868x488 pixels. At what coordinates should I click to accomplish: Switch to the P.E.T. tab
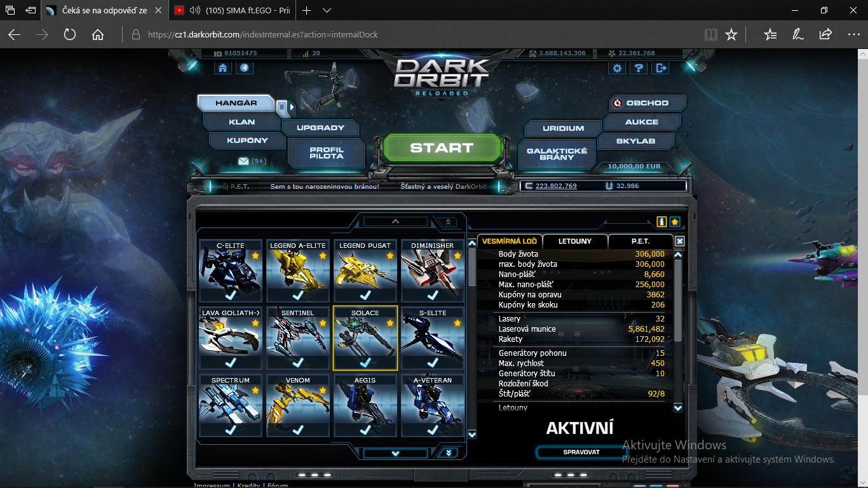(x=641, y=241)
